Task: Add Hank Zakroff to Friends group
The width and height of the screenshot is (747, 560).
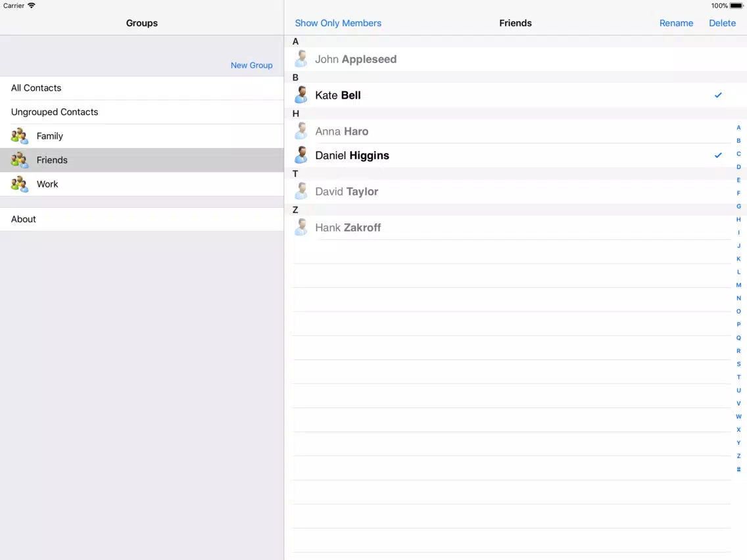Action: [516, 227]
